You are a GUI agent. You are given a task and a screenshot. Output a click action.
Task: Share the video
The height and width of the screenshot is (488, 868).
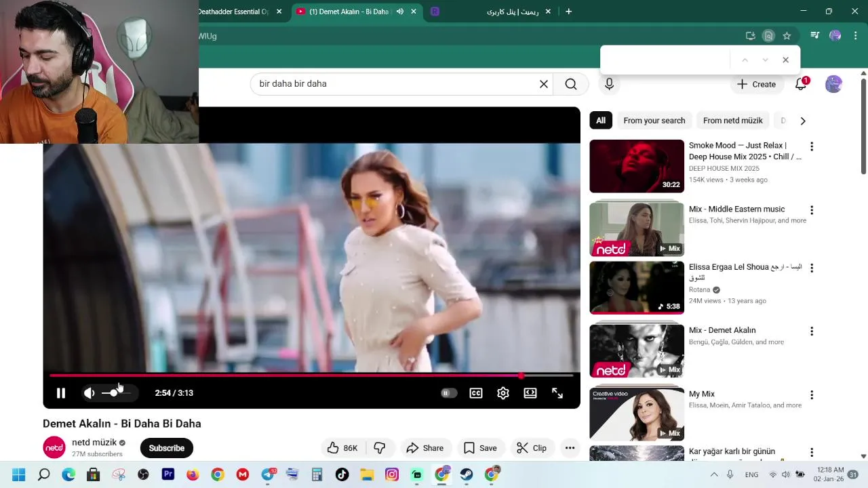coord(425,448)
